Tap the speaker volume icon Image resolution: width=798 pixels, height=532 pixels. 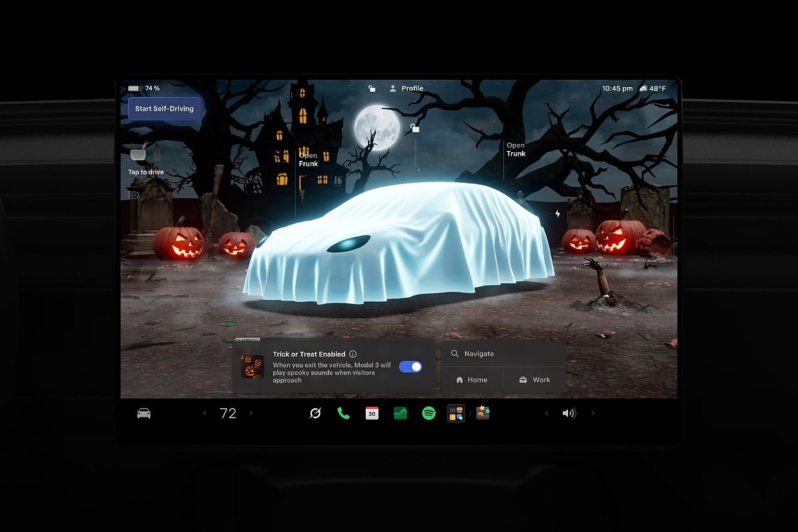569,414
